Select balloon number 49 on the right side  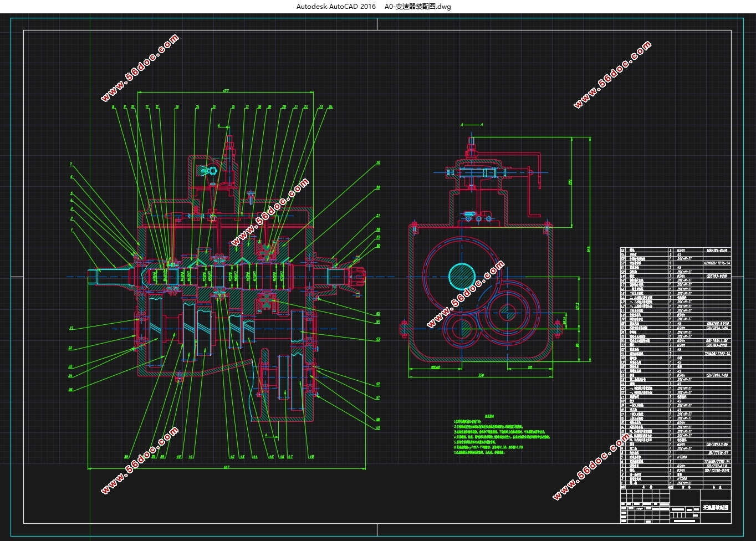tap(378, 428)
